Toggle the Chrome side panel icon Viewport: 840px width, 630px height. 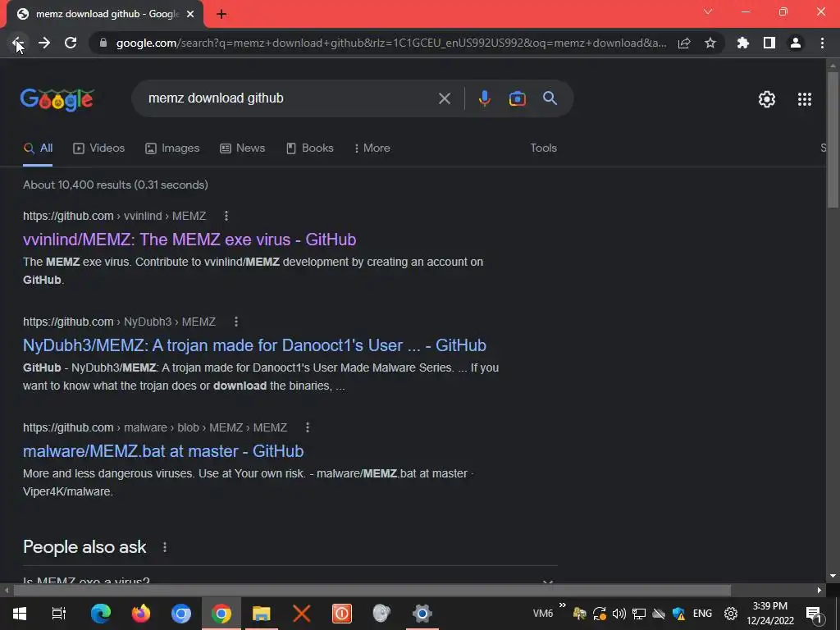coord(769,43)
